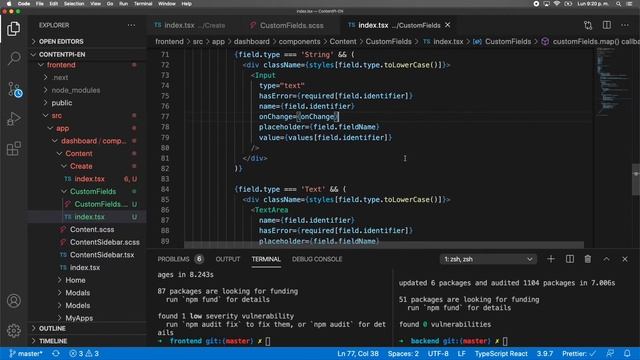Click the Prettier status item
Screen dimensions: 640x360
pyautogui.click(x=579, y=353)
